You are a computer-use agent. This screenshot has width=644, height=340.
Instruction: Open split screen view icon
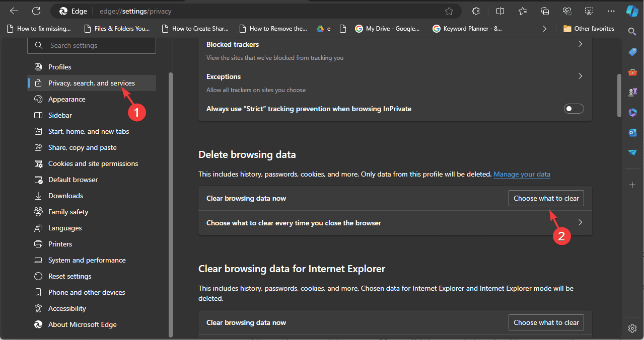(500, 11)
